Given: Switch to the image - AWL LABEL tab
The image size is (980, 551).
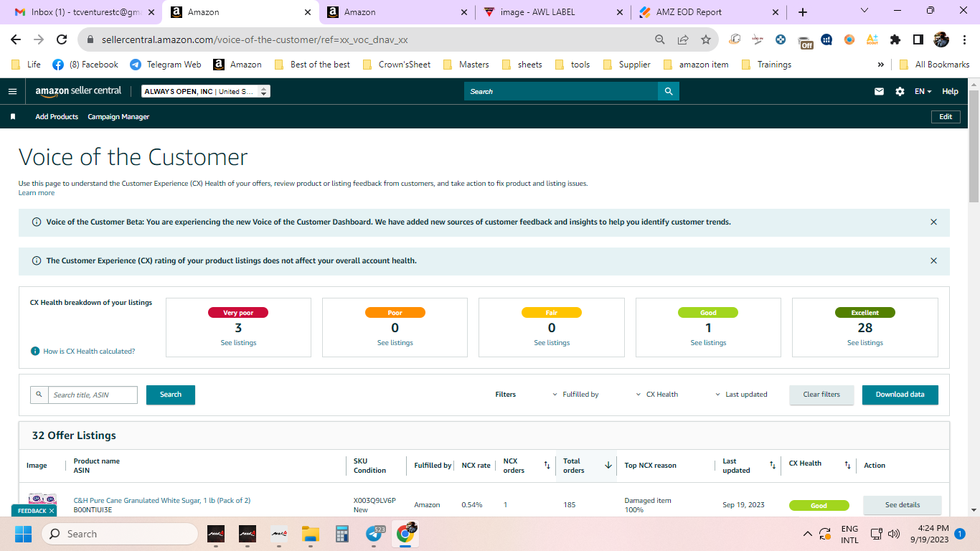Looking at the screenshot, I should coord(552,12).
